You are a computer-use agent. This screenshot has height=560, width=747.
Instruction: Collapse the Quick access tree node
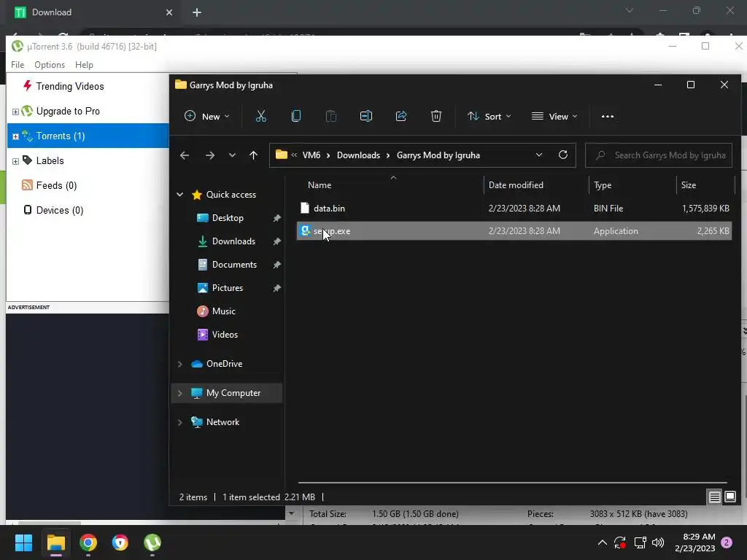pos(179,194)
